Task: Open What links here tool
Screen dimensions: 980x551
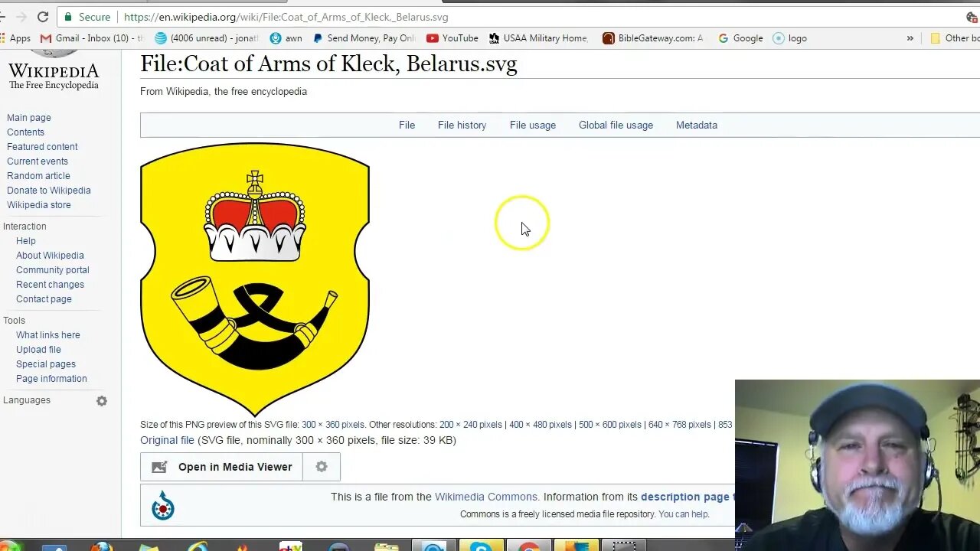Action: click(48, 335)
